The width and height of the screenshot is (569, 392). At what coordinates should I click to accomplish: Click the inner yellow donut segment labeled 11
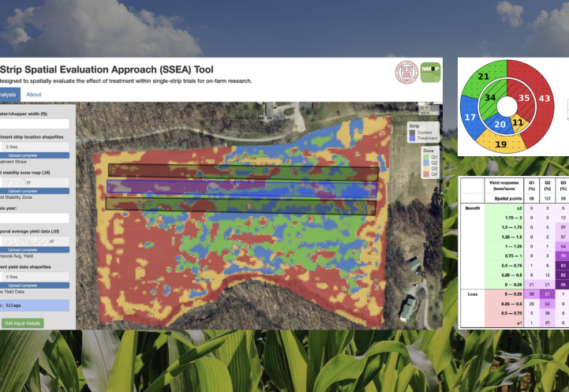(518, 122)
